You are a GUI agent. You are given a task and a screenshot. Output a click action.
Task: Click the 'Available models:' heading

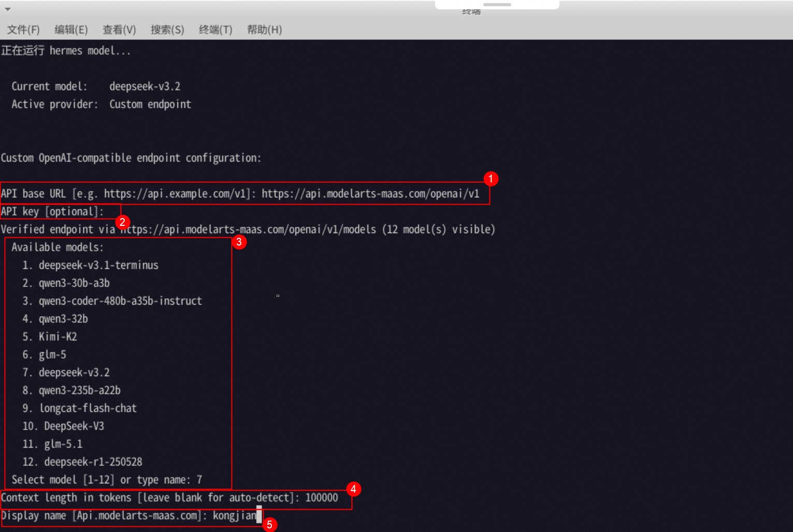click(57, 247)
